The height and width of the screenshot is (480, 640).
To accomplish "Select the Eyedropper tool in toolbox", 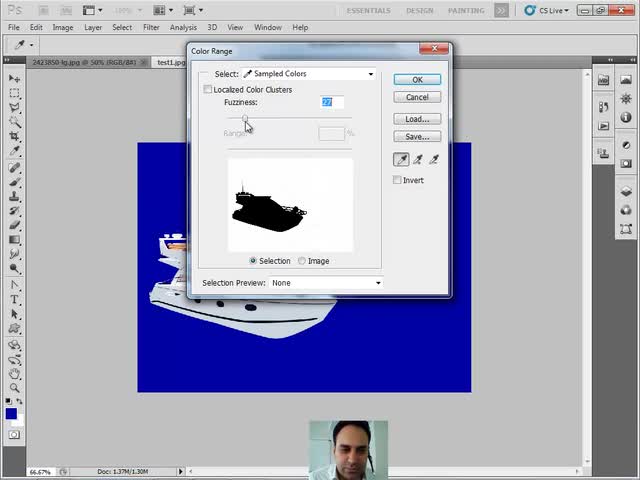I will pos(14,151).
